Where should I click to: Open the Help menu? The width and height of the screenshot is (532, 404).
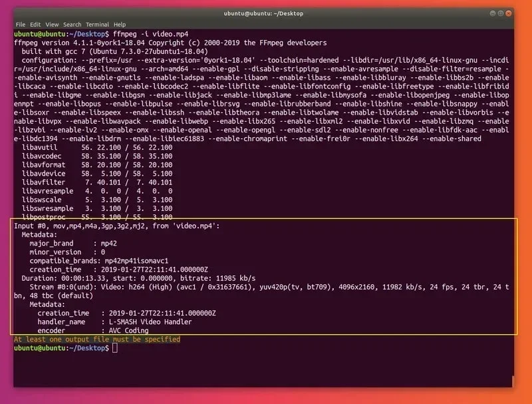coord(120,25)
